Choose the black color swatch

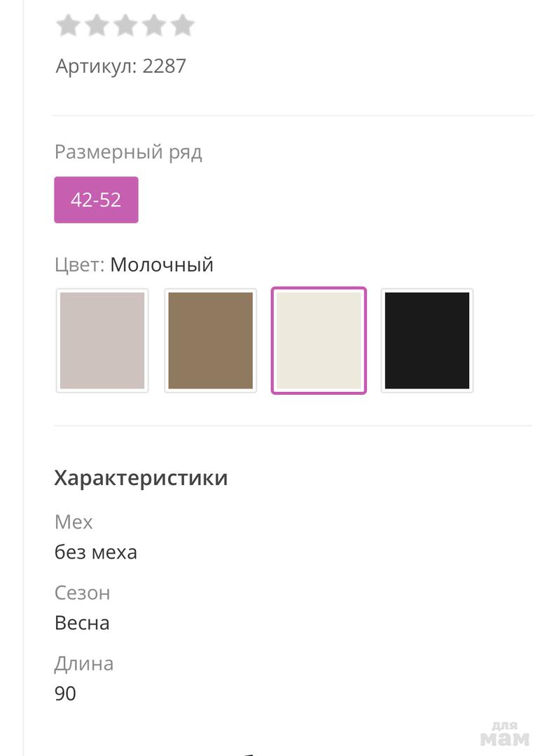tap(427, 341)
